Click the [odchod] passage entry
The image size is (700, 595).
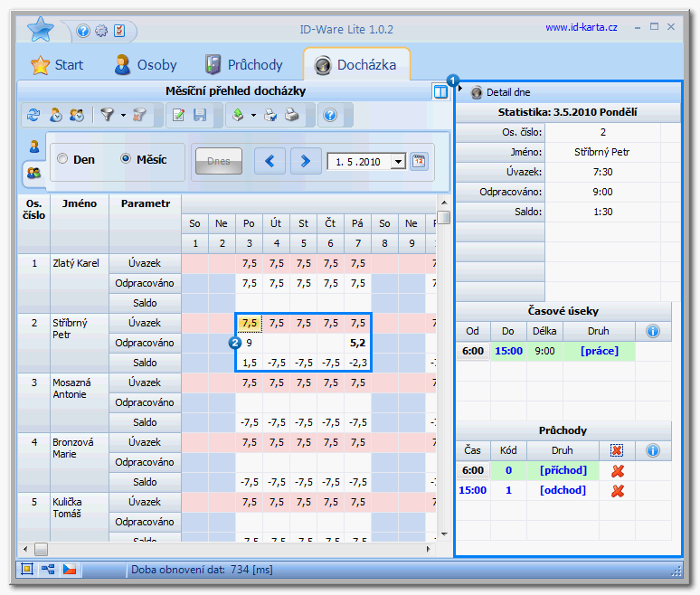[563, 490]
